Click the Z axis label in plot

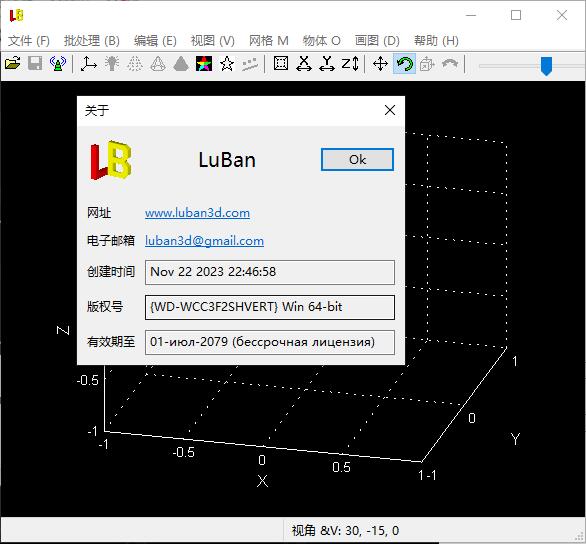click(63, 330)
